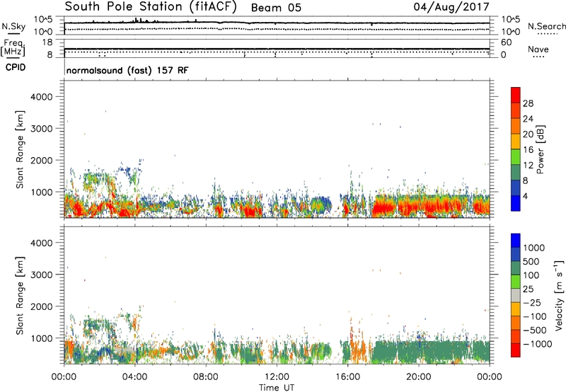Image resolution: width=566 pixels, height=392 pixels.
Task: Click the -100 label on velocity colorbar
Action: click(534, 316)
